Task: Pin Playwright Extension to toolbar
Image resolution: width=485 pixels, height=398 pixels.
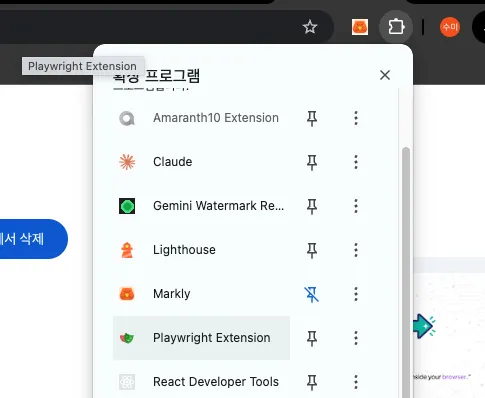Action: tap(312, 338)
